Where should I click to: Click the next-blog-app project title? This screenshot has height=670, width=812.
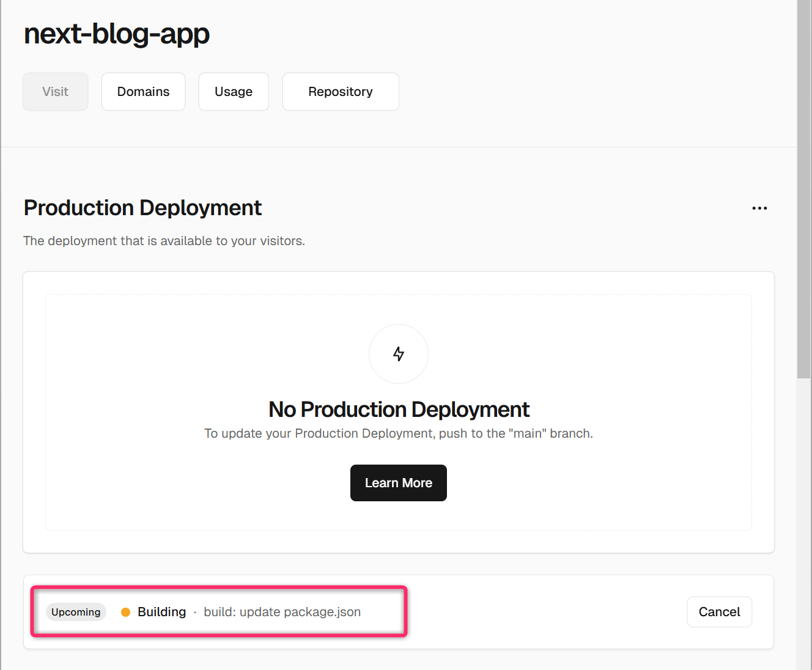117,34
